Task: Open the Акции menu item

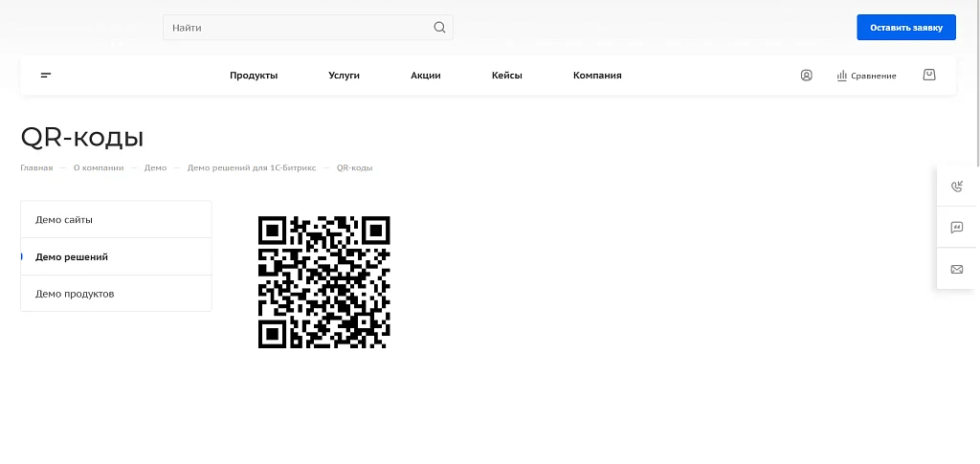Action: click(426, 76)
